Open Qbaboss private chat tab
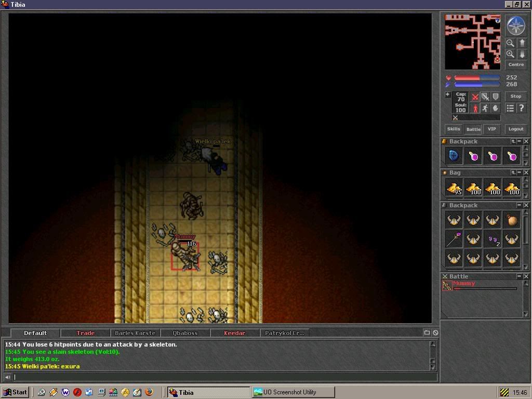The height and width of the screenshot is (399, 532). click(x=185, y=333)
